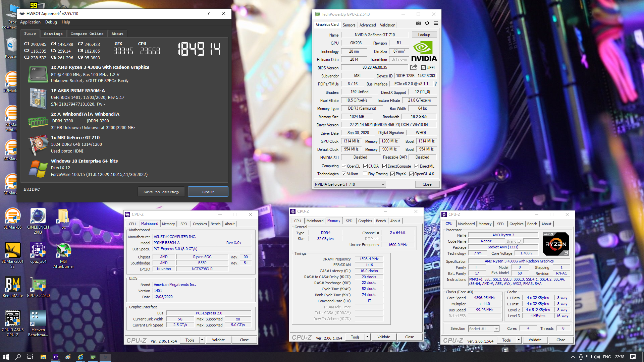644x362 pixels.
Task: Toggle the OpenGL 4.6 checkbox
Action: click(x=411, y=174)
